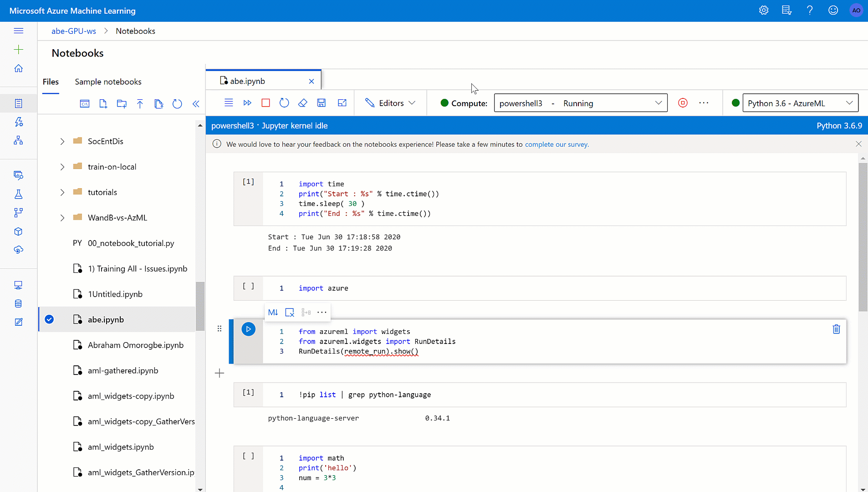The height and width of the screenshot is (492, 868).
Task: Close the abe.ipynb tab
Action: click(x=311, y=81)
